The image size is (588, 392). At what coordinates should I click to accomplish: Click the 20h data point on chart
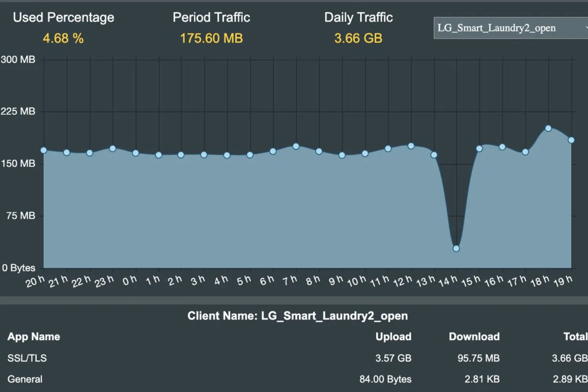(44, 150)
